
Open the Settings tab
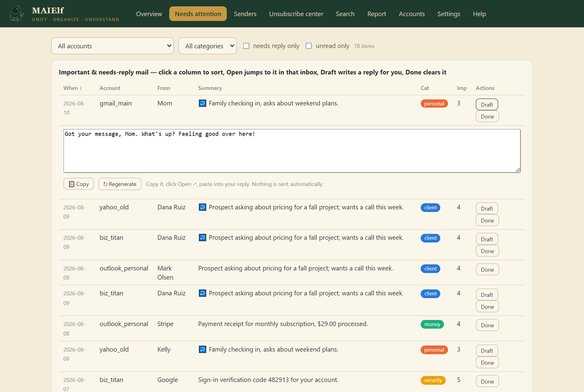[449, 14]
